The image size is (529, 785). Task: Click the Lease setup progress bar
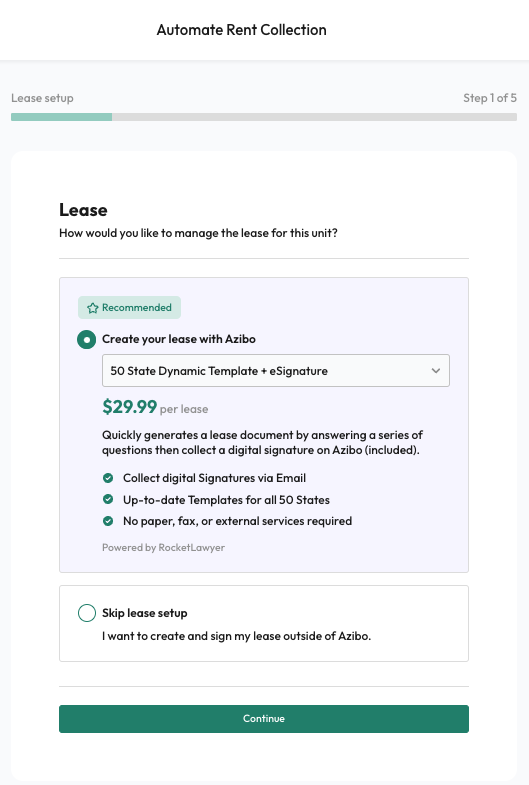tap(264, 117)
